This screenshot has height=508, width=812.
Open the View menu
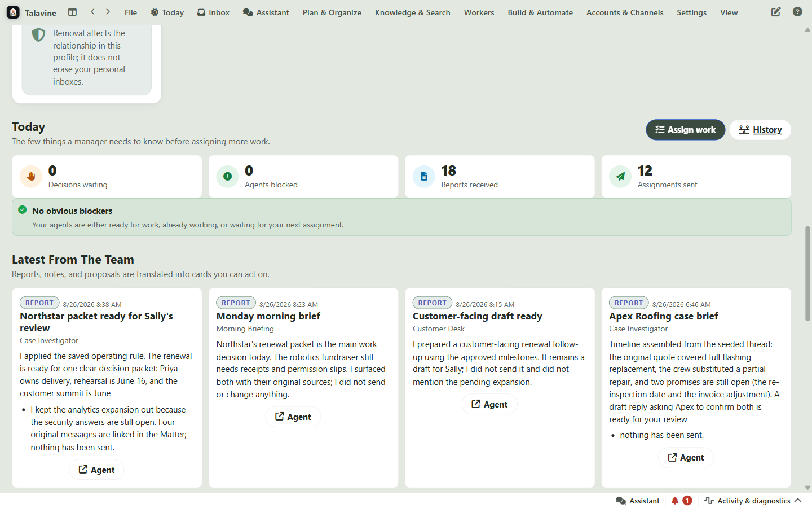click(729, 12)
